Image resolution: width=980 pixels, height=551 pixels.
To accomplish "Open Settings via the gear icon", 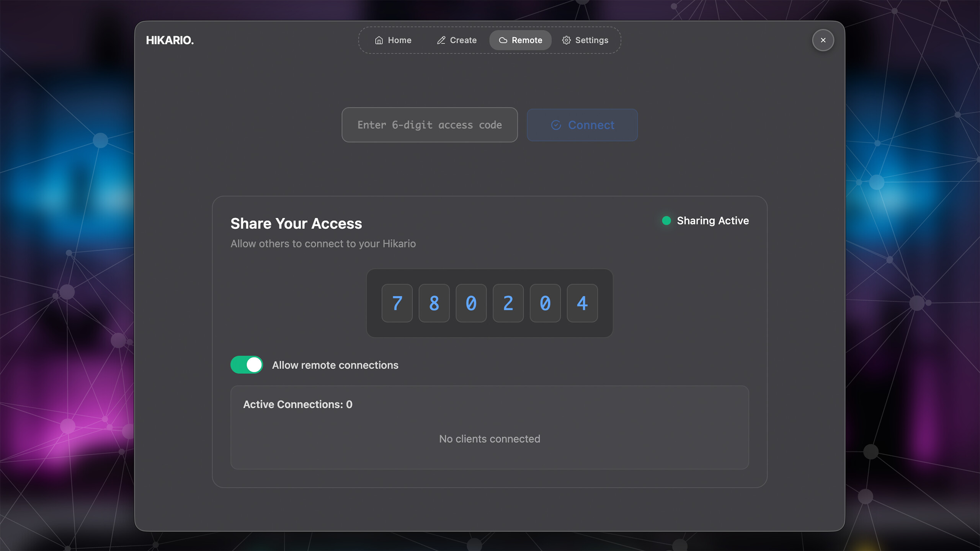I will (566, 40).
